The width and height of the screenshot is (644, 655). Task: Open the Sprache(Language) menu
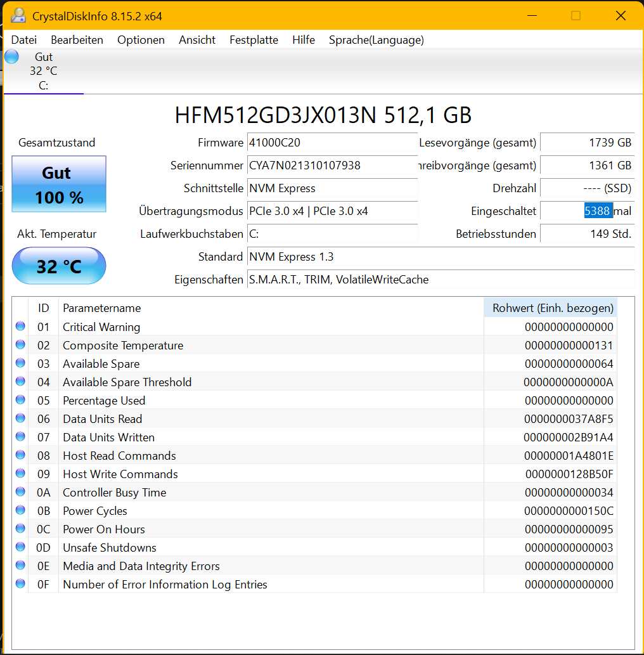click(376, 40)
